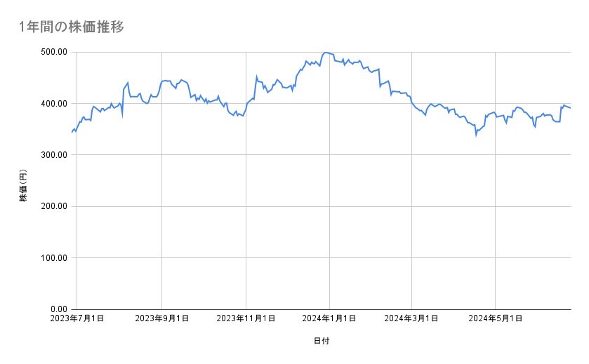Click the 200.00 y-axis label

53,206
